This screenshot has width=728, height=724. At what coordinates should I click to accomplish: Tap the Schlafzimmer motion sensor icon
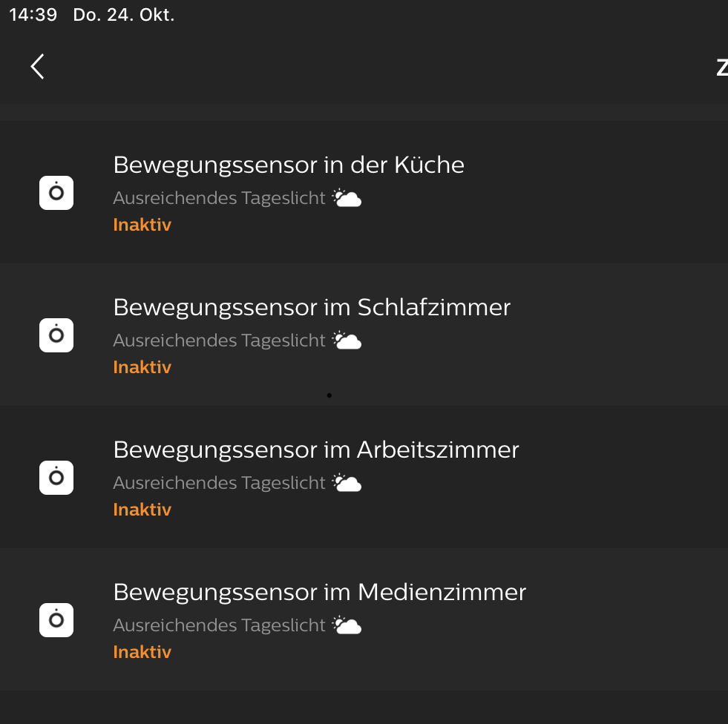[x=56, y=335]
